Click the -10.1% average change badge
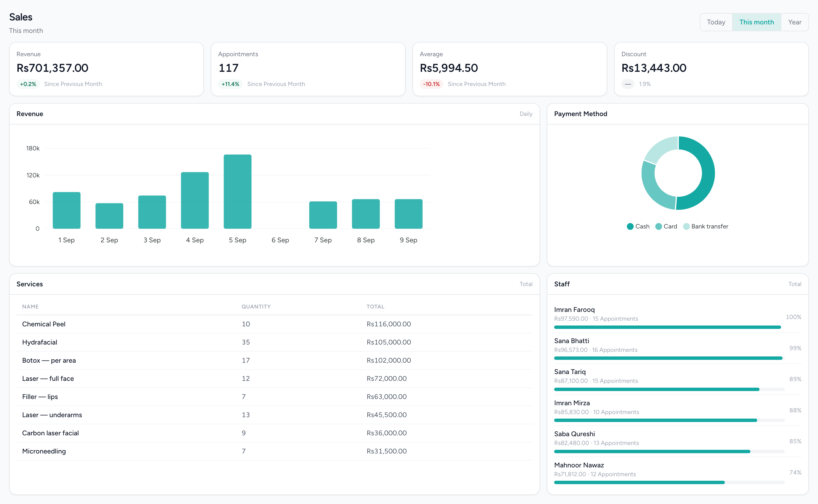This screenshot has width=818, height=504. pyautogui.click(x=431, y=84)
